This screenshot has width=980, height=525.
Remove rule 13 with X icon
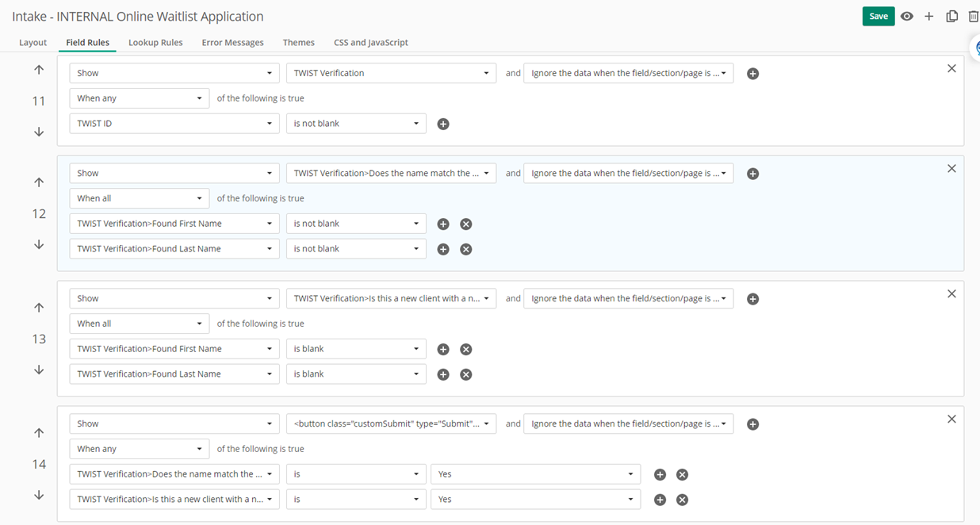pyautogui.click(x=951, y=294)
